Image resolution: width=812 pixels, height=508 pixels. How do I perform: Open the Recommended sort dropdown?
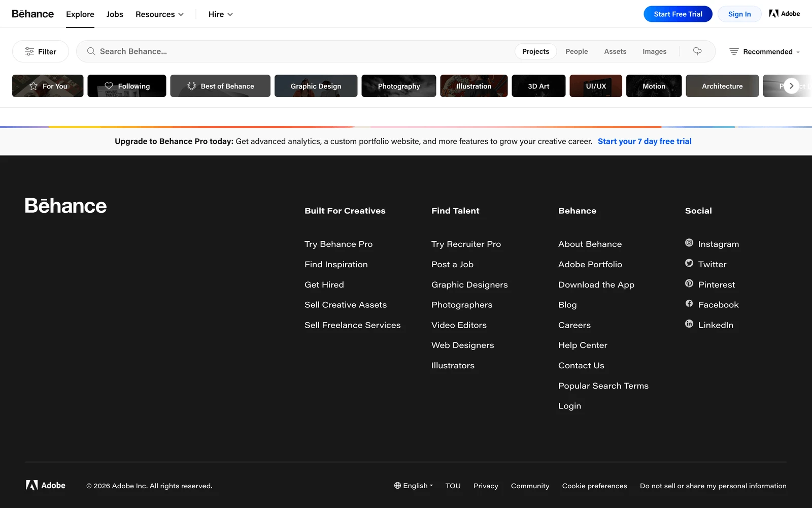[x=765, y=51]
